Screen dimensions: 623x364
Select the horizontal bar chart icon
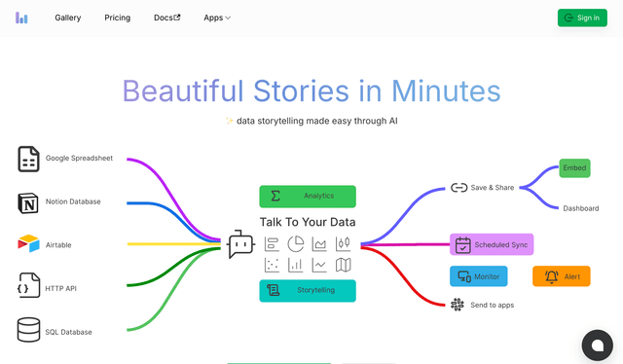(272, 244)
